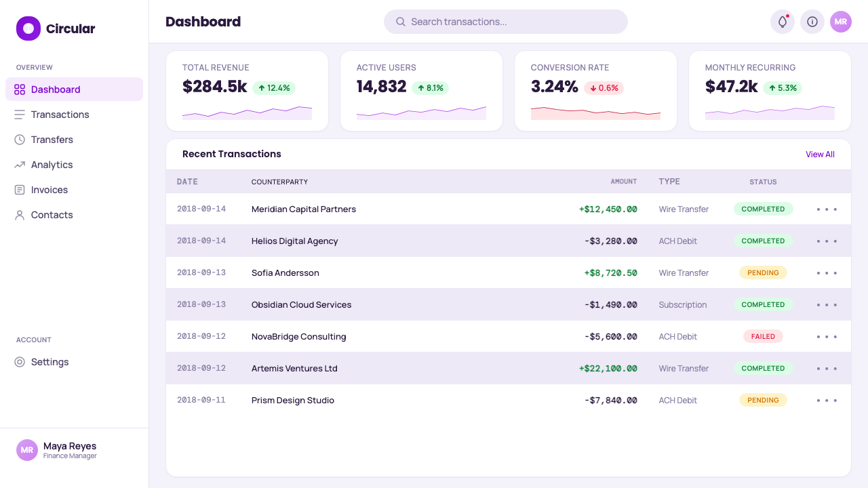Click the Total Revenue 12.4% change badge

[x=274, y=88]
